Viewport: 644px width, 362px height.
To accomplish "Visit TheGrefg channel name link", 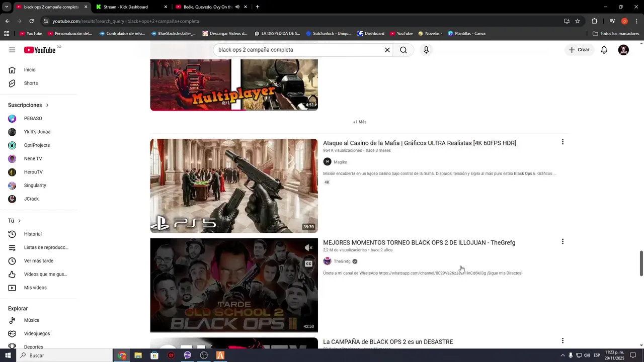I will 342,261.
